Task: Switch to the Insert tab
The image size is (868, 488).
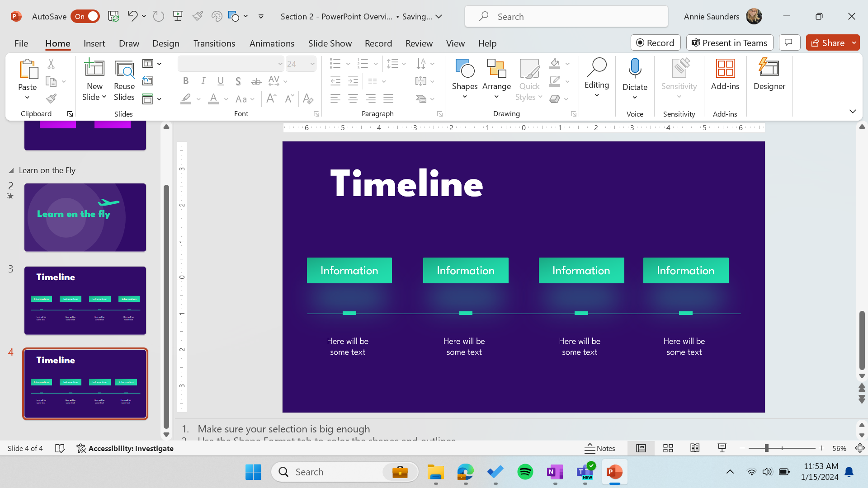Action: pos(94,43)
